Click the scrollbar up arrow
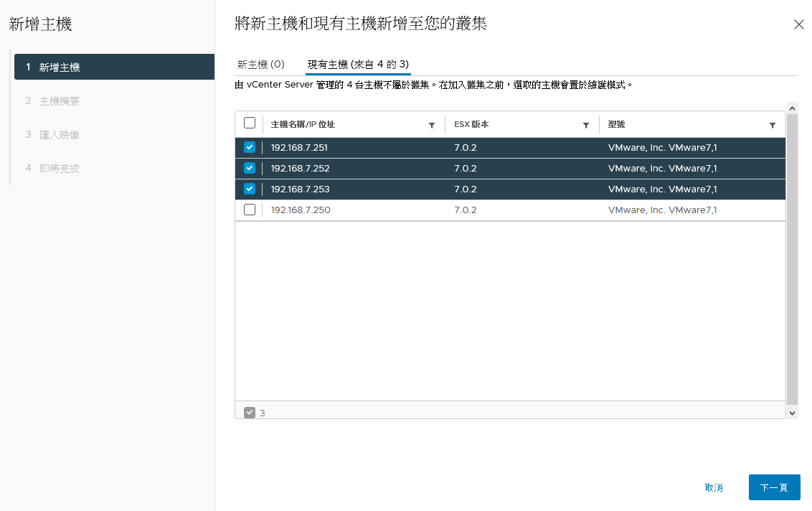This screenshot has width=812, height=511. (x=792, y=108)
